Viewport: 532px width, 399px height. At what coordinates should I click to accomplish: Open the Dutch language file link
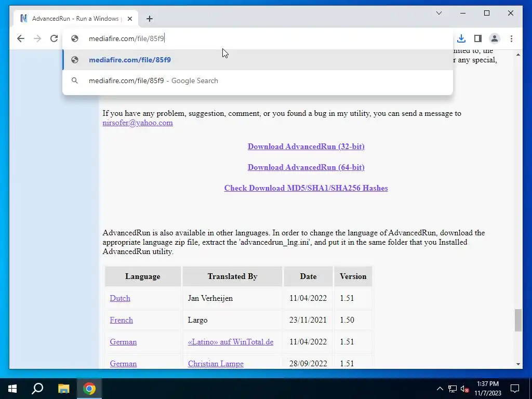tap(120, 298)
